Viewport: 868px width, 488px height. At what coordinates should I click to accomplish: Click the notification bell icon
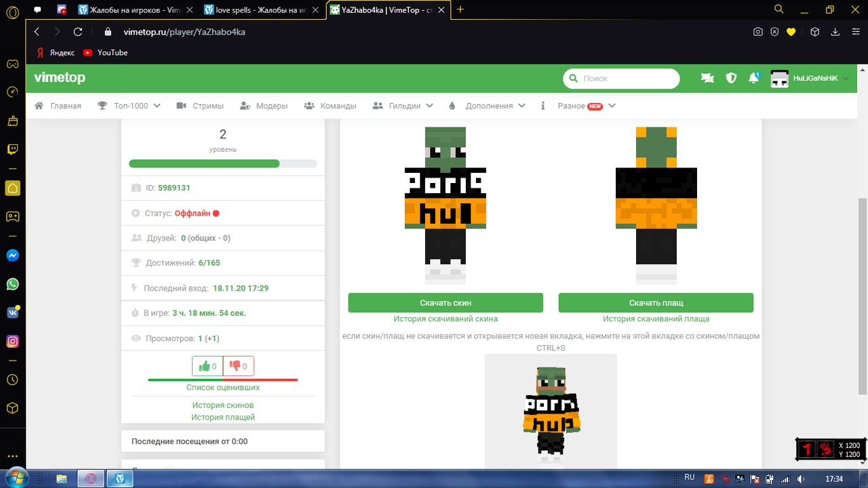tap(753, 79)
